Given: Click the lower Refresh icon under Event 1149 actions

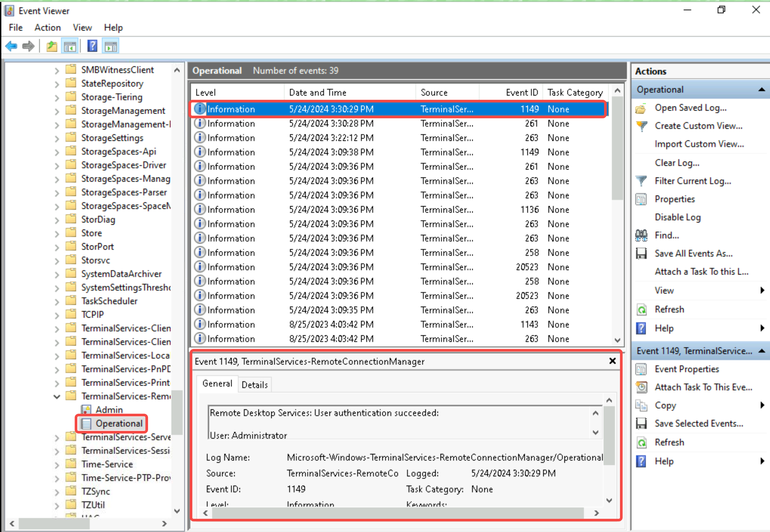Looking at the screenshot, I should [641, 443].
